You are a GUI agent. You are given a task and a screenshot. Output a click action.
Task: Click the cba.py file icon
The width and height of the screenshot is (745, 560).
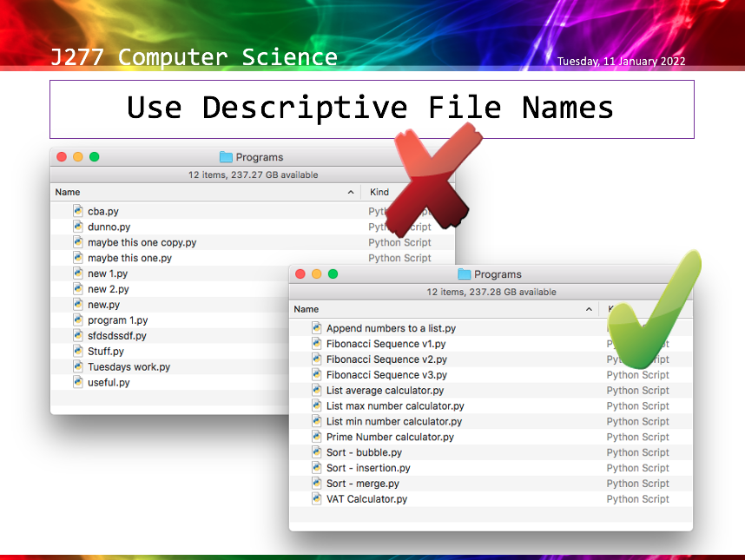(78, 211)
